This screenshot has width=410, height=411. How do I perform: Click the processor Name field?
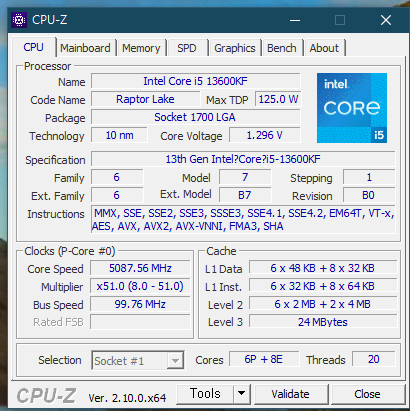(196, 81)
